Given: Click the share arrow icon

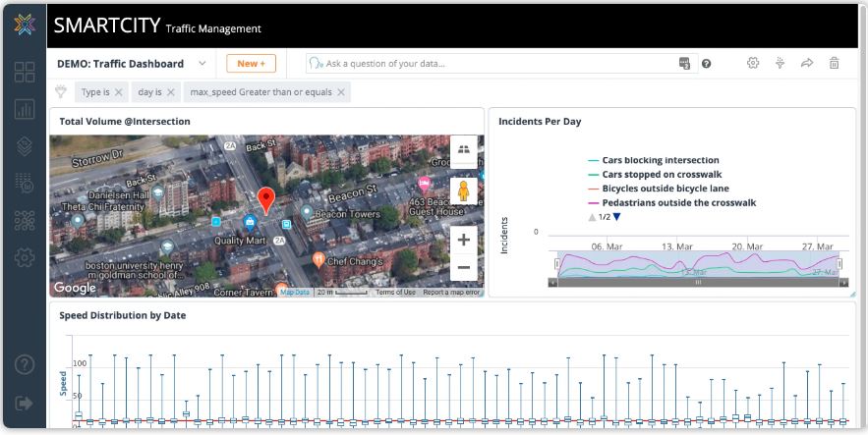Looking at the screenshot, I should 807,63.
